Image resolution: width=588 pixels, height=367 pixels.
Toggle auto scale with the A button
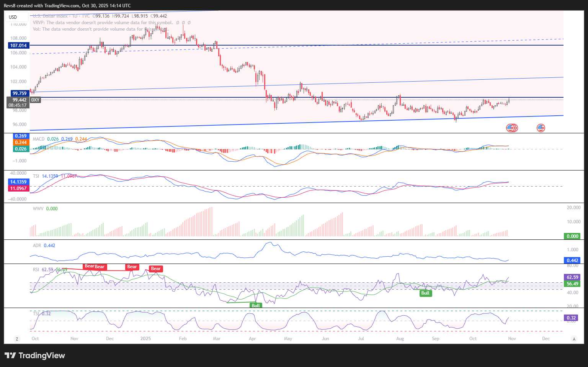point(573,339)
